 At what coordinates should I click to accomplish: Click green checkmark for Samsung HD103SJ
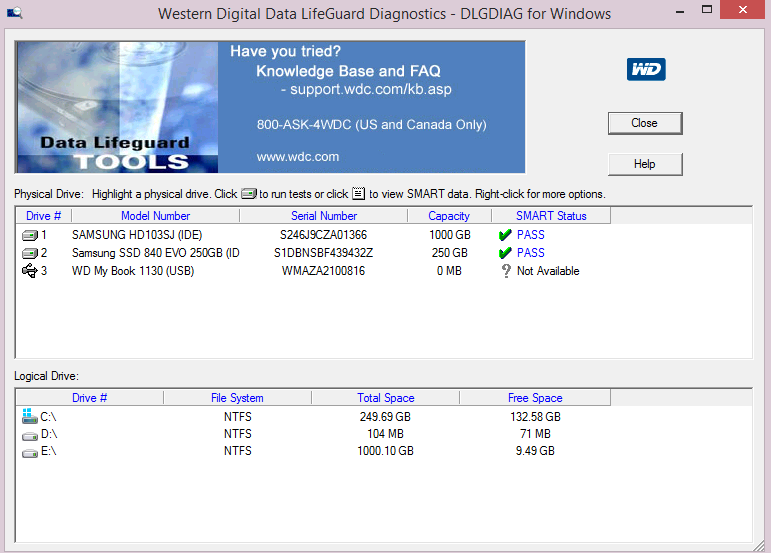tap(505, 235)
